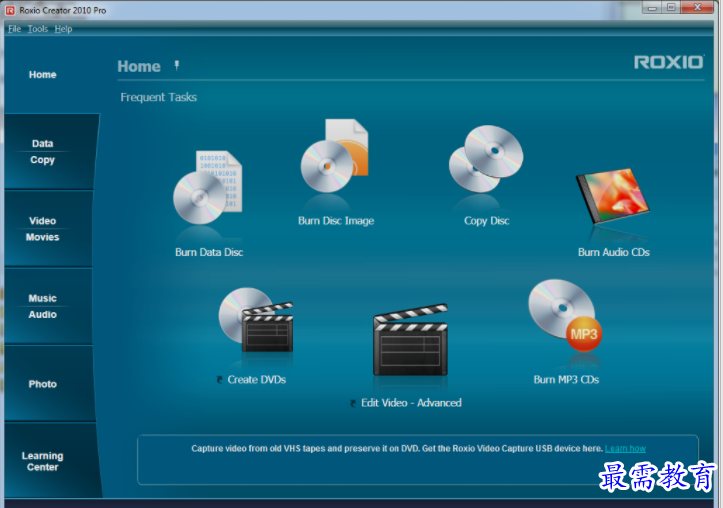Image resolution: width=723 pixels, height=508 pixels.
Task: Click the Edit Video - Advanced label
Action: point(411,403)
